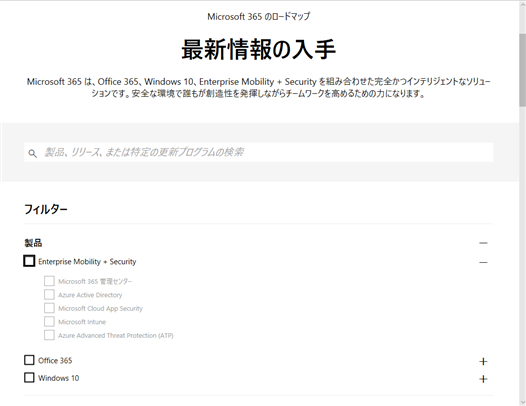Expand the Windows 10 product group
526x406 pixels.
coord(483,379)
